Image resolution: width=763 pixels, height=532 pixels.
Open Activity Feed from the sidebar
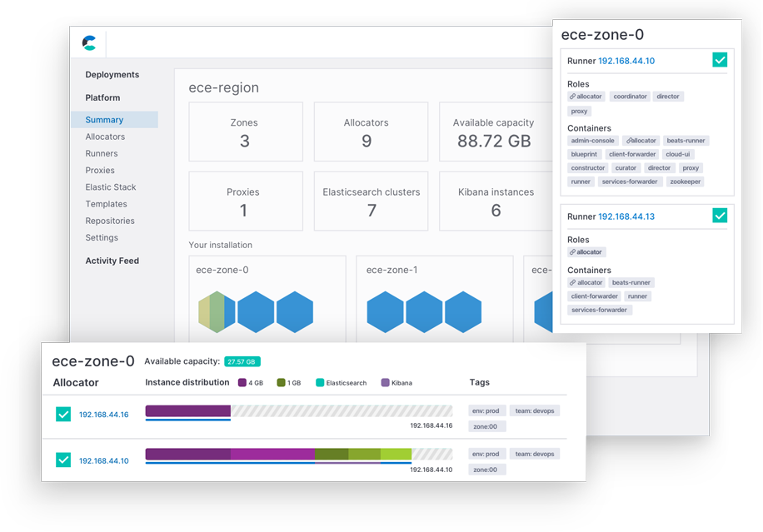click(x=112, y=261)
